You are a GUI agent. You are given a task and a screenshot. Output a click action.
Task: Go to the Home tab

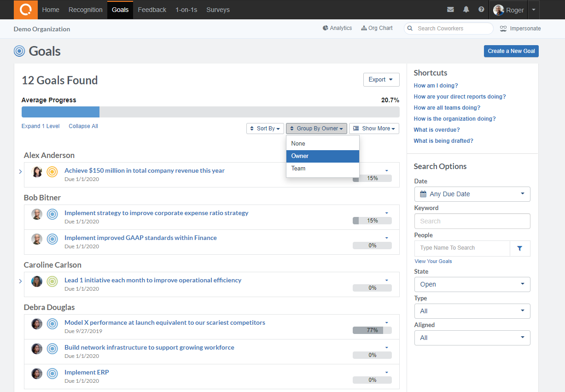click(51, 10)
